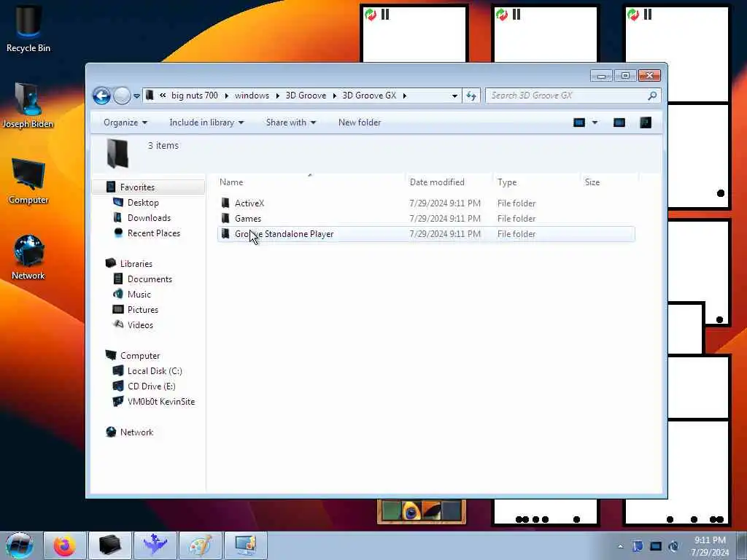Open the view options dropdown arrow

595,122
